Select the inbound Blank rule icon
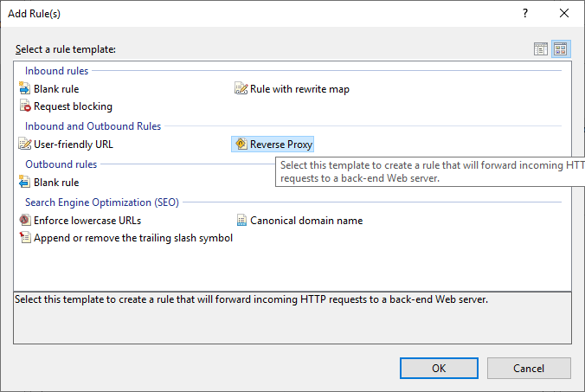The height and width of the screenshot is (392, 585). point(24,89)
